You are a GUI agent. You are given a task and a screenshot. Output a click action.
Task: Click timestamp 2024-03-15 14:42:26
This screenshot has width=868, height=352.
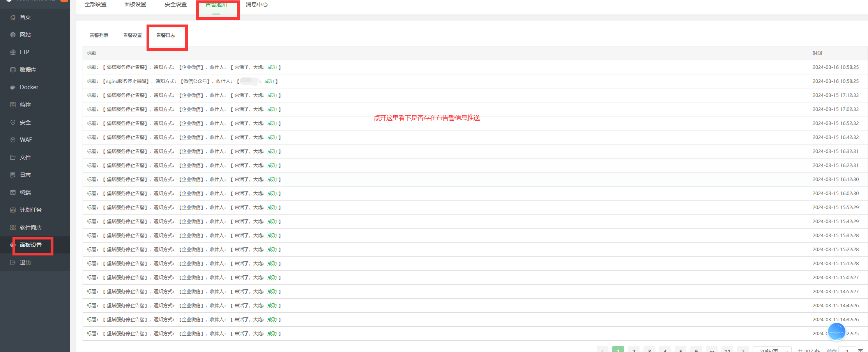tap(836, 306)
